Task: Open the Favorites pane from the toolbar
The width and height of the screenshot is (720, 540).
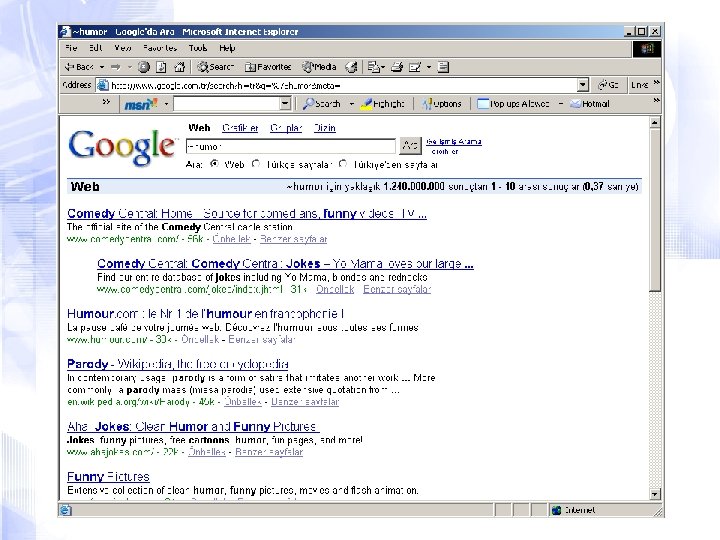Action: coord(268,67)
